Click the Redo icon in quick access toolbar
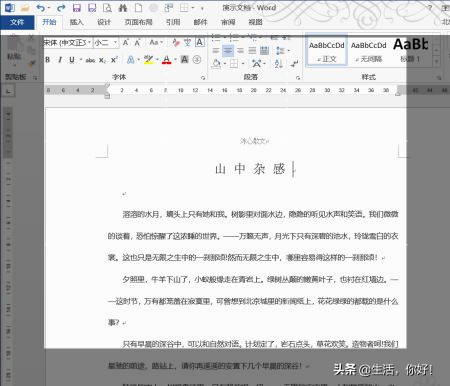This screenshot has height=386, width=450. pyautogui.click(x=61, y=8)
